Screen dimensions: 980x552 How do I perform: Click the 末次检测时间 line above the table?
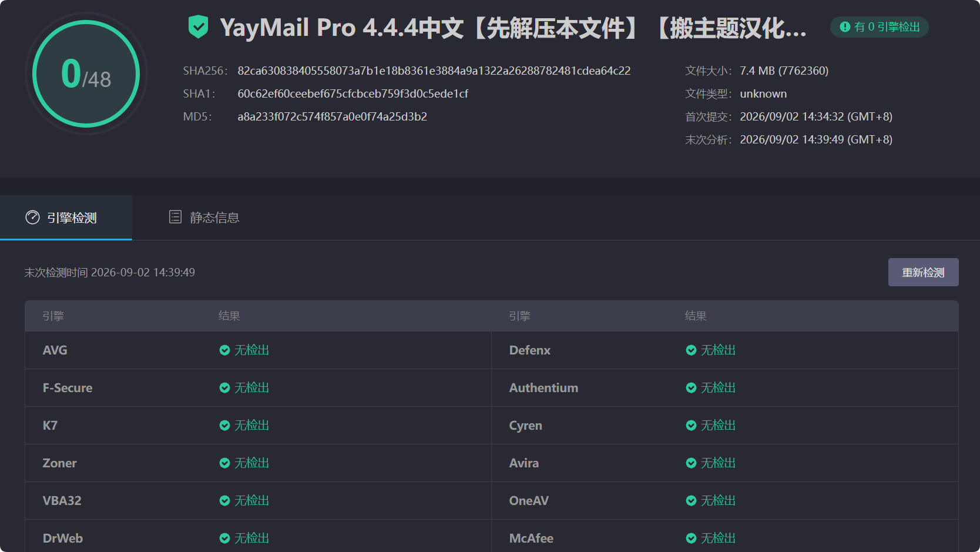(109, 272)
